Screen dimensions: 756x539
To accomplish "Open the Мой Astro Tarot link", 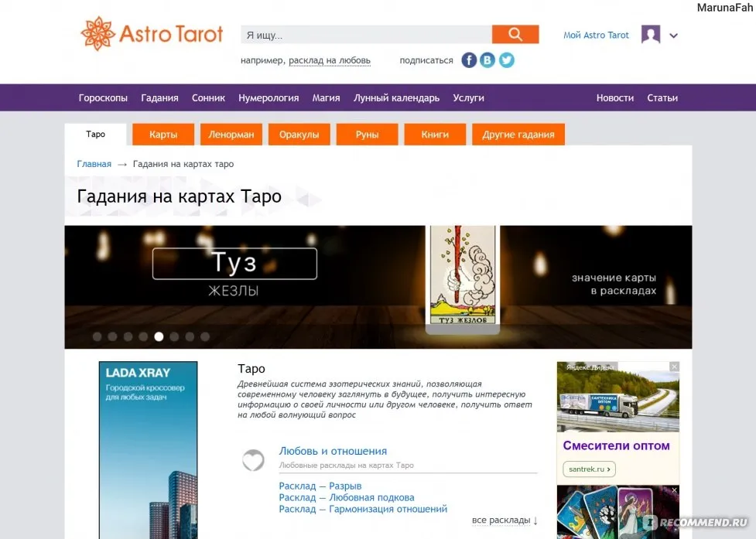I will click(596, 35).
